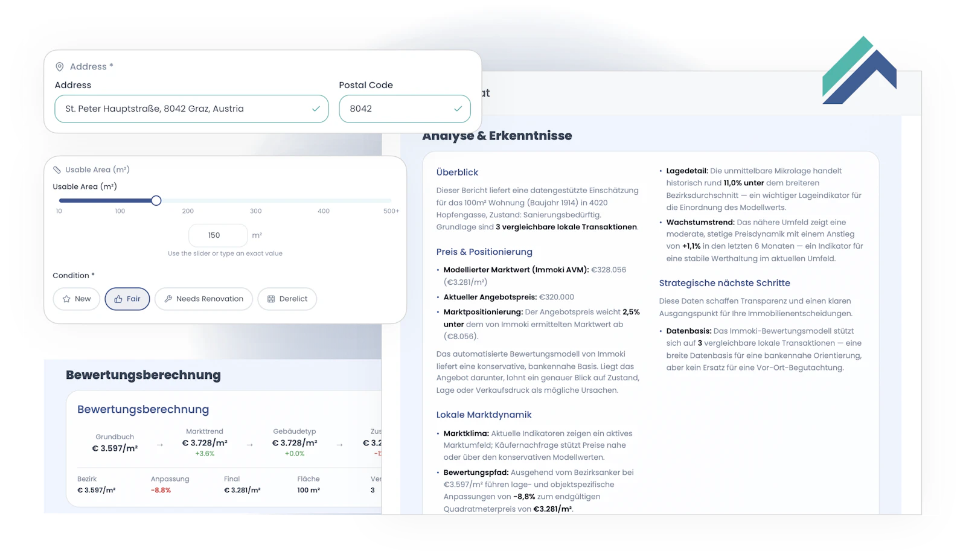This screenshot has height=560, width=966.
Task: Click the wrench icon on Needs Renovation
Action: tap(168, 299)
